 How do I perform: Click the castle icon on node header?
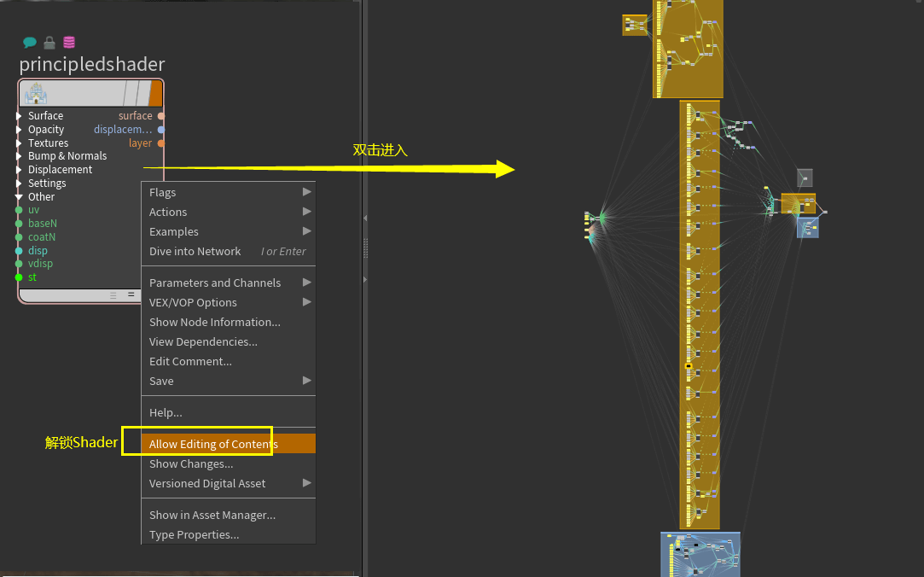pyautogui.click(x=35, y=94)
